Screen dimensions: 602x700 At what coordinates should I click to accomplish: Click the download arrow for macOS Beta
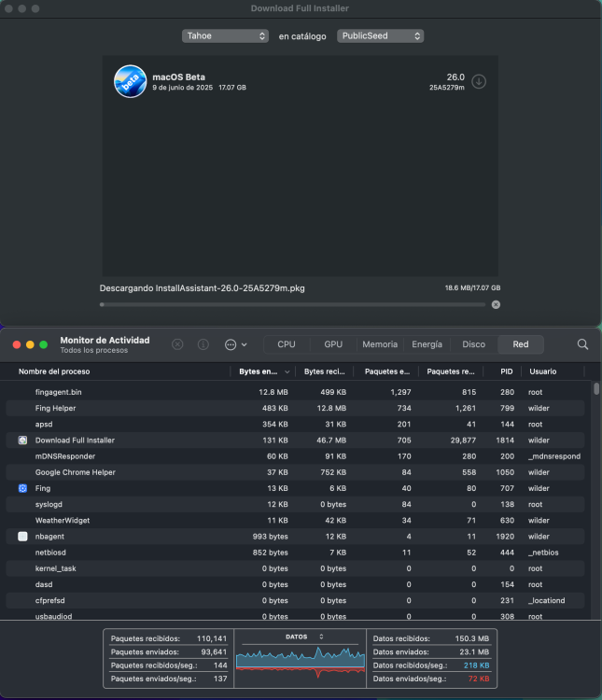[479, 82]
